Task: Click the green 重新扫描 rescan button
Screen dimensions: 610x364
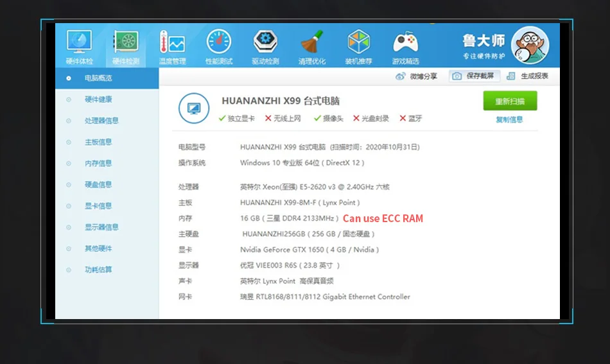Action: 510,101
